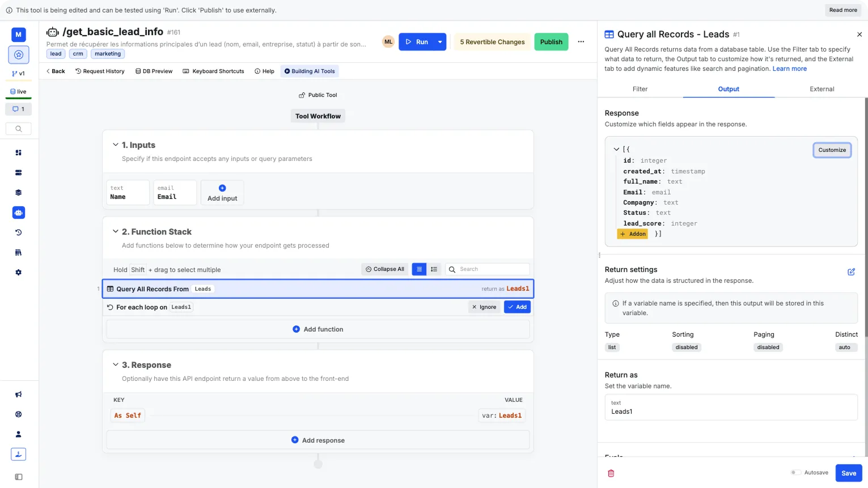
Task: Click the Save button
Action: coord(849,473)
